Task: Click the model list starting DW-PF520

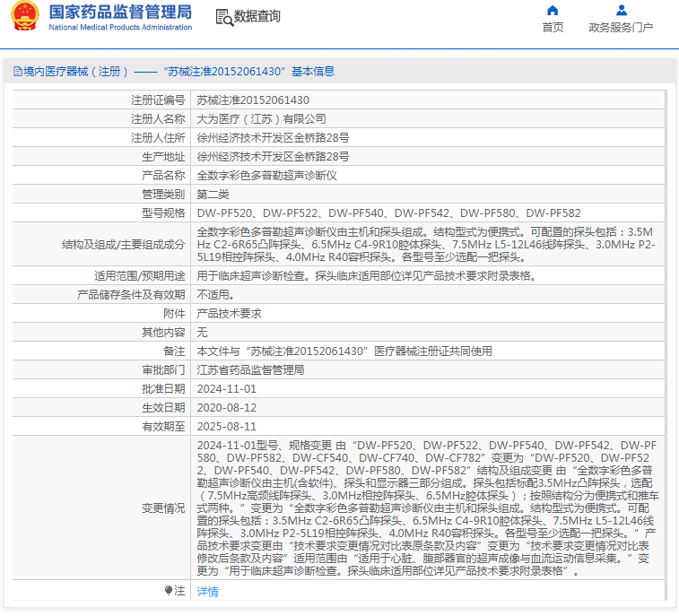Action: click(388, 213)
